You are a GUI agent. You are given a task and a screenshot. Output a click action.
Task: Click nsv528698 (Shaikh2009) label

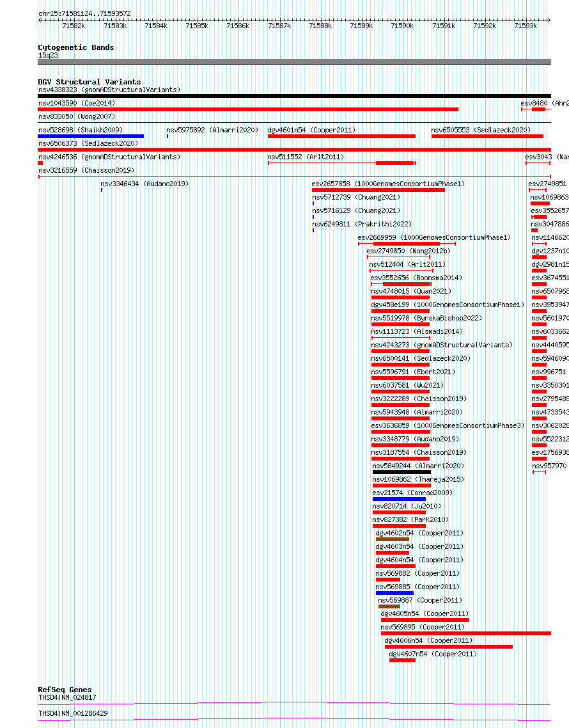(x=81, y=130)
